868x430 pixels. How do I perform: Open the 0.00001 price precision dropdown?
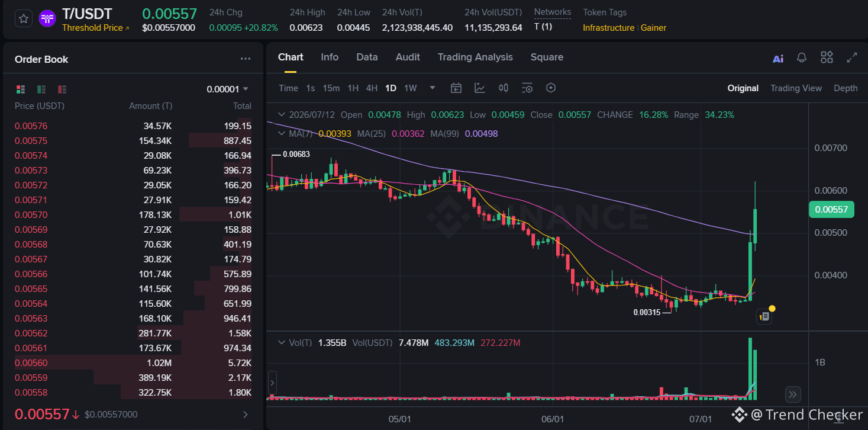click(x=228, y=89)
